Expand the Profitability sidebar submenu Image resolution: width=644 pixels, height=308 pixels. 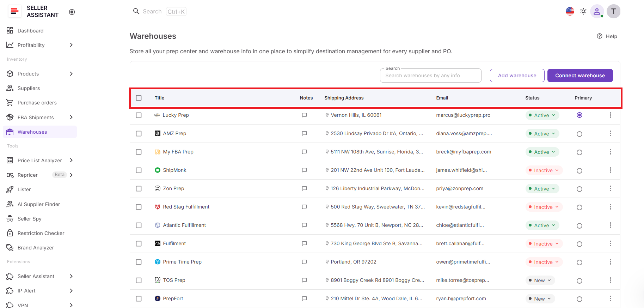pyautogui.click(x=71, y=45)
